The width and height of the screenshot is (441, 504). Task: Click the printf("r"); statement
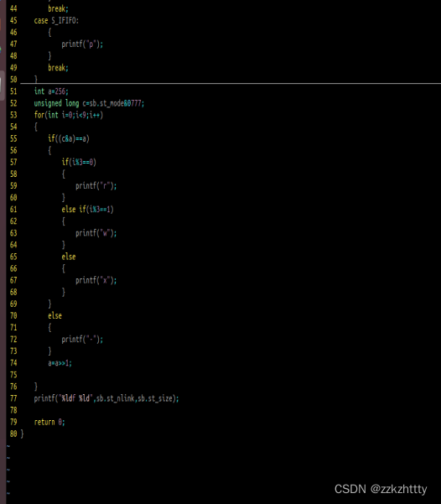pyautogui.click(x=96, y=186)
